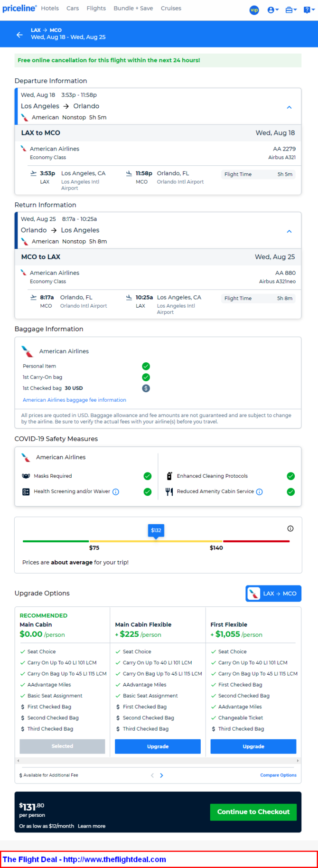Click 'Free online cancellation' banner text
318x868 pixels.
[x=109, y=60]
